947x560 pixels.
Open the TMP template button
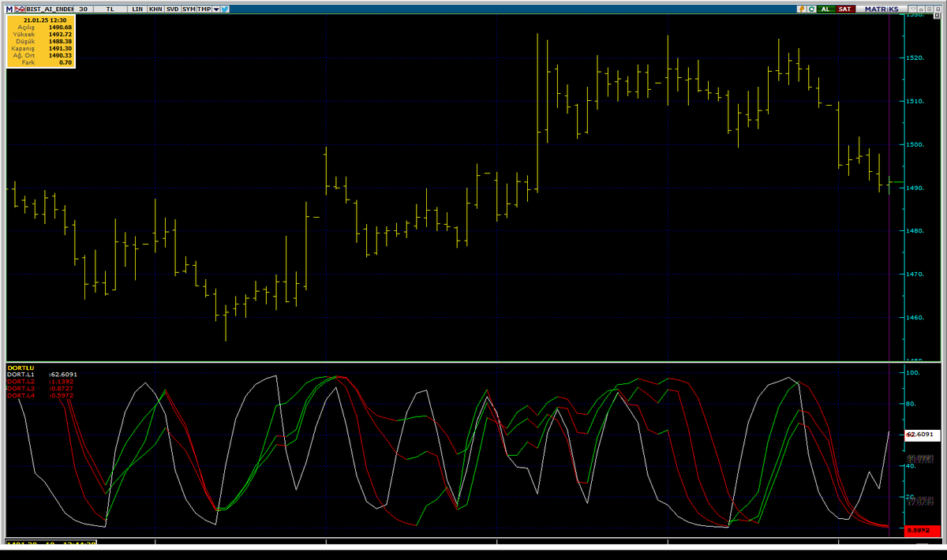click(x=204, y=9)
